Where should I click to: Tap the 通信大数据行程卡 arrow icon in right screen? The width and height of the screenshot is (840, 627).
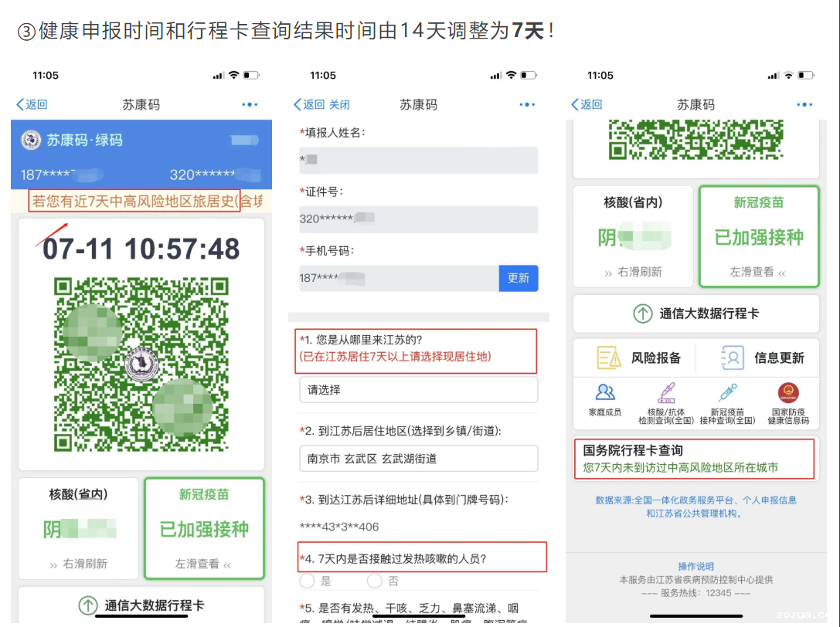click(x=643, y=313)
